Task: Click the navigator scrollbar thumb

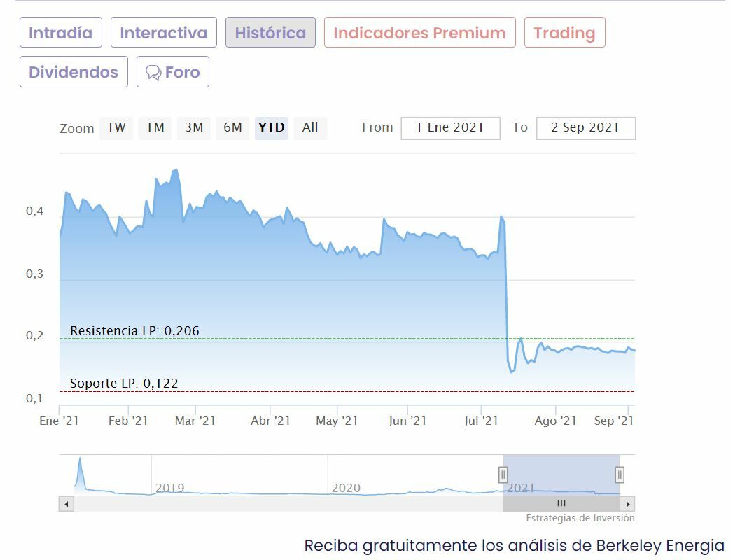Action: pyautogui.click(x=561, y=503)
